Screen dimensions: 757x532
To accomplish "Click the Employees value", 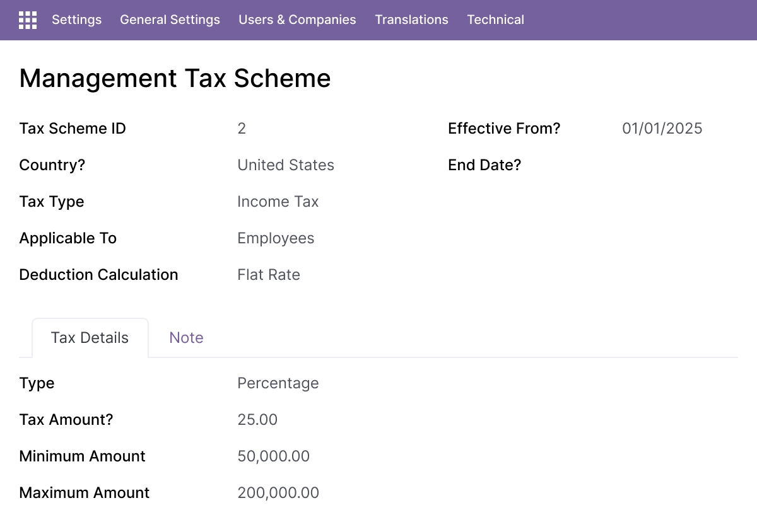I will point(276,238).
